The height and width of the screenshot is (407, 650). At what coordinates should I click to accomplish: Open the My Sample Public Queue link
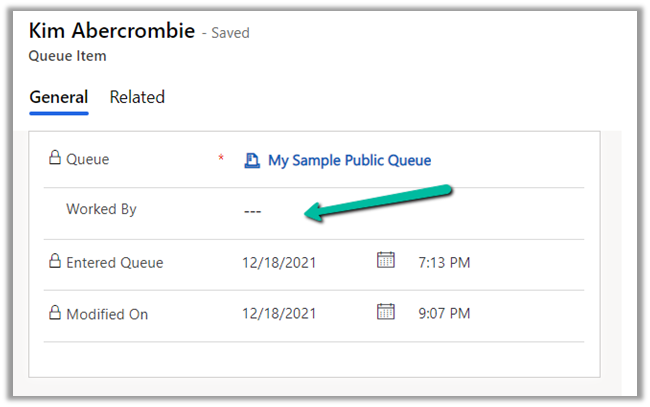coord(349,160)
